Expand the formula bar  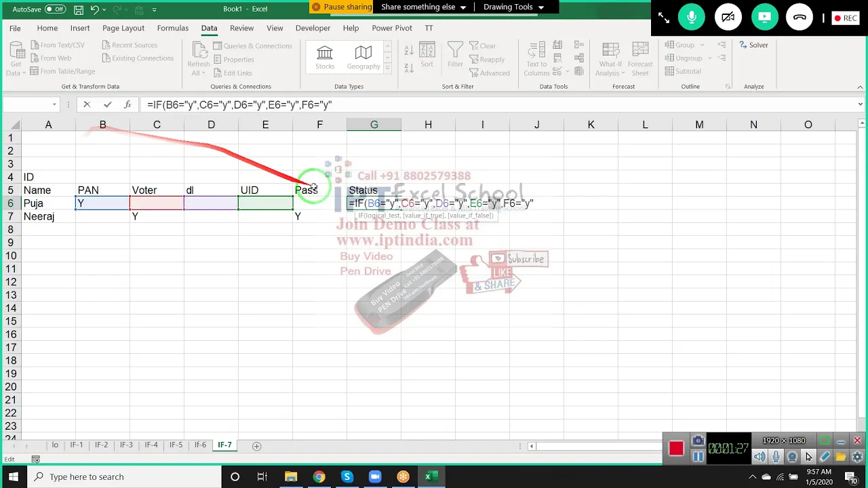860,104
